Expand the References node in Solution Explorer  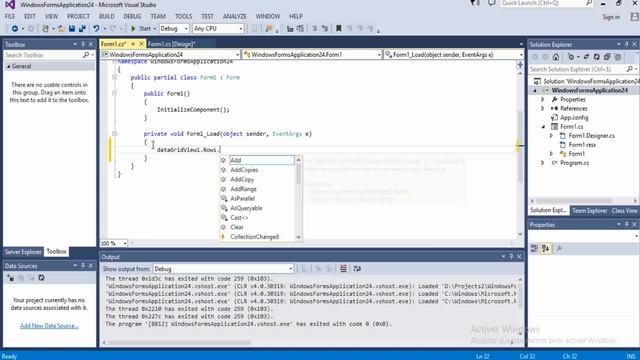click(x=542, y=109)
